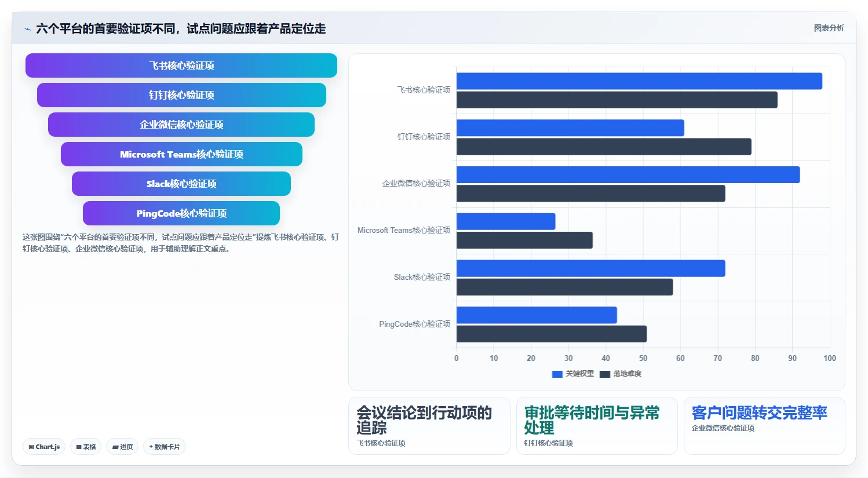Click the dark bar for Microsoft Teams
The height and width of the screenshot is (478, 868).
(524, 240)
